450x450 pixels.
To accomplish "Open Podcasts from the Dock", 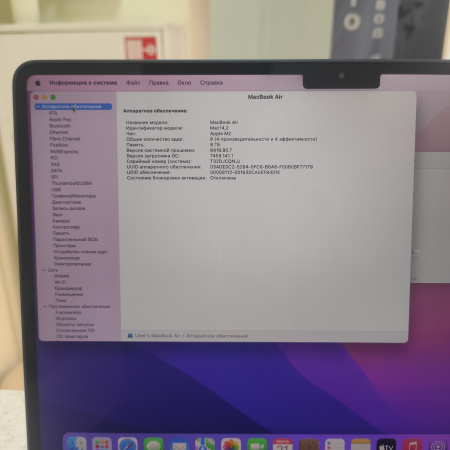I will pos(438,445).
